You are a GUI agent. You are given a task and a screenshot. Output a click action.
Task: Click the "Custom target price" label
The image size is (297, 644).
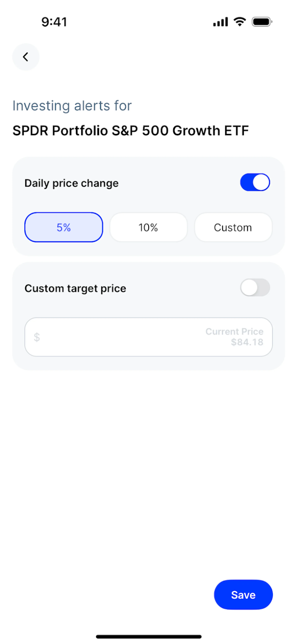tap(75, 289)
